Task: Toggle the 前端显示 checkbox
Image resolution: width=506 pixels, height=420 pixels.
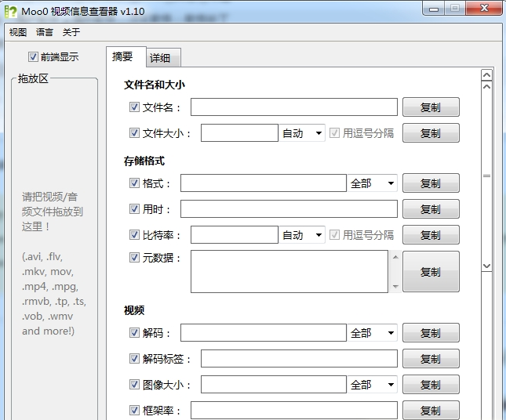Action: [33, 56]
